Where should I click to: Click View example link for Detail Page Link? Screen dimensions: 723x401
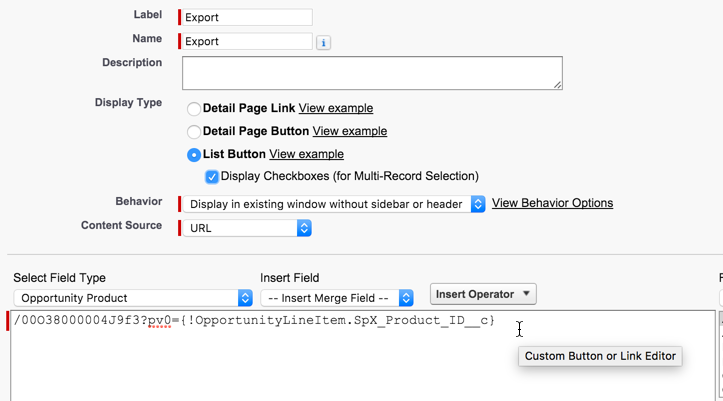click(x=335, y=108)
